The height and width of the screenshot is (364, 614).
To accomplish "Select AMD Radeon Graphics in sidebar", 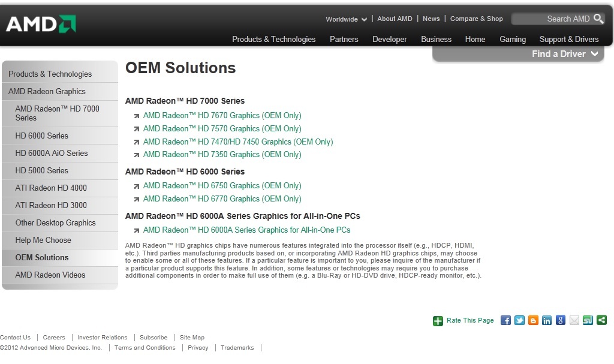I will coord(60,91).
